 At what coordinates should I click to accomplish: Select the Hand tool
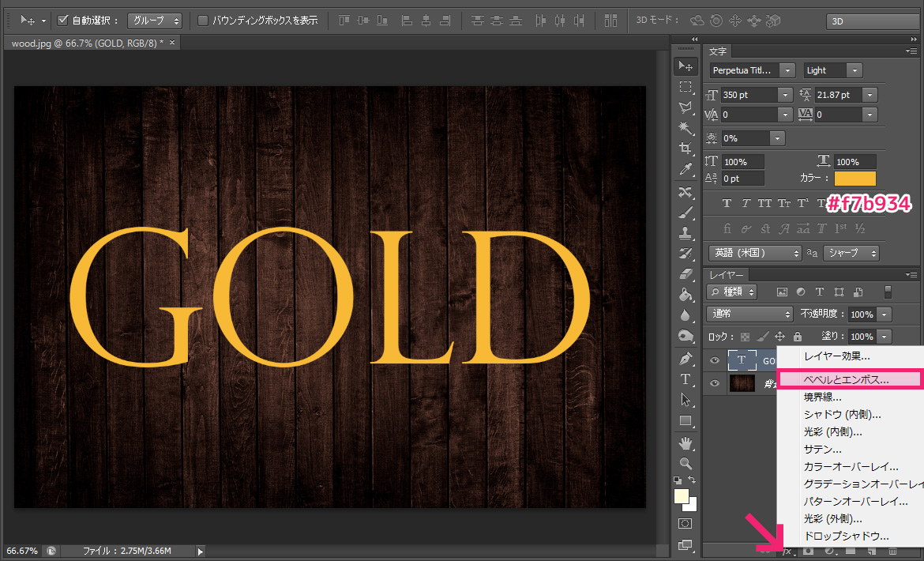coord(685,442)
